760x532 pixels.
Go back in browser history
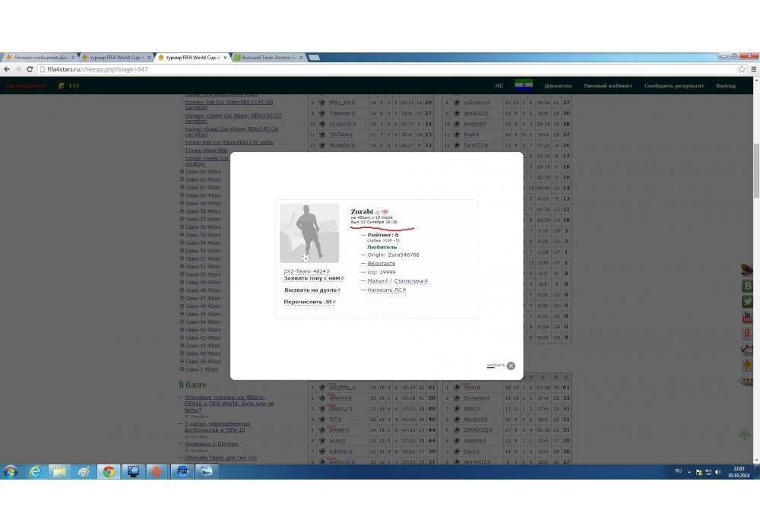(x=7, y=69)
